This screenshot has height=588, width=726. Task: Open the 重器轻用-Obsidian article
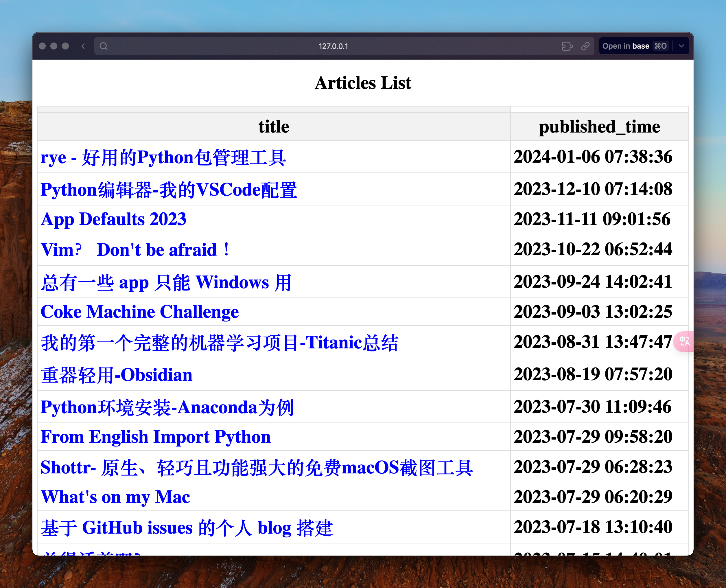point(117,375)
